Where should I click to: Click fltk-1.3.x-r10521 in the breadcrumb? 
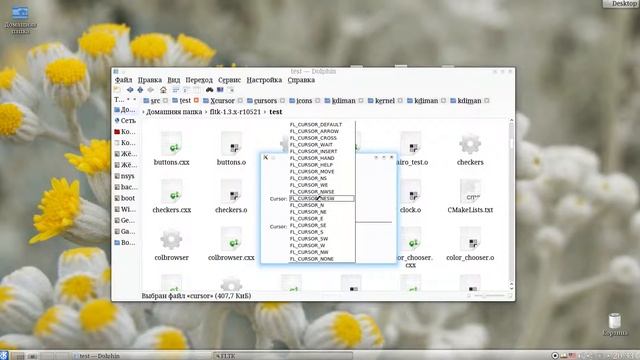[x=235, y=112]
